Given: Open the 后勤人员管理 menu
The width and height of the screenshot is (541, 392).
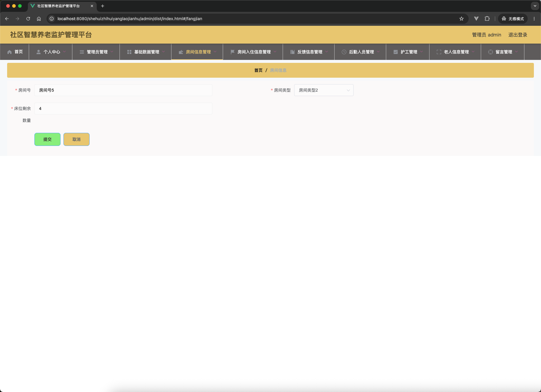Looking at the screenshot, I should pyautogui.click(x=360, y=52).
